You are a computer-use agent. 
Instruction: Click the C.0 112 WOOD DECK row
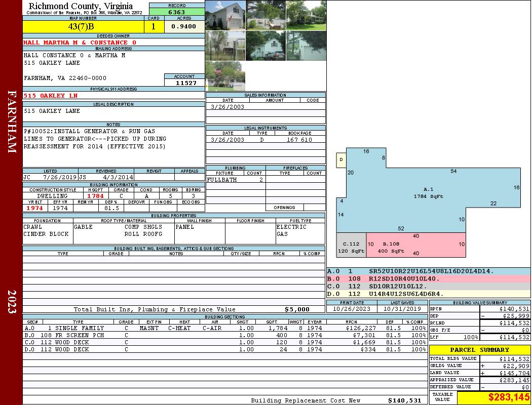click(x=225, y=342)
